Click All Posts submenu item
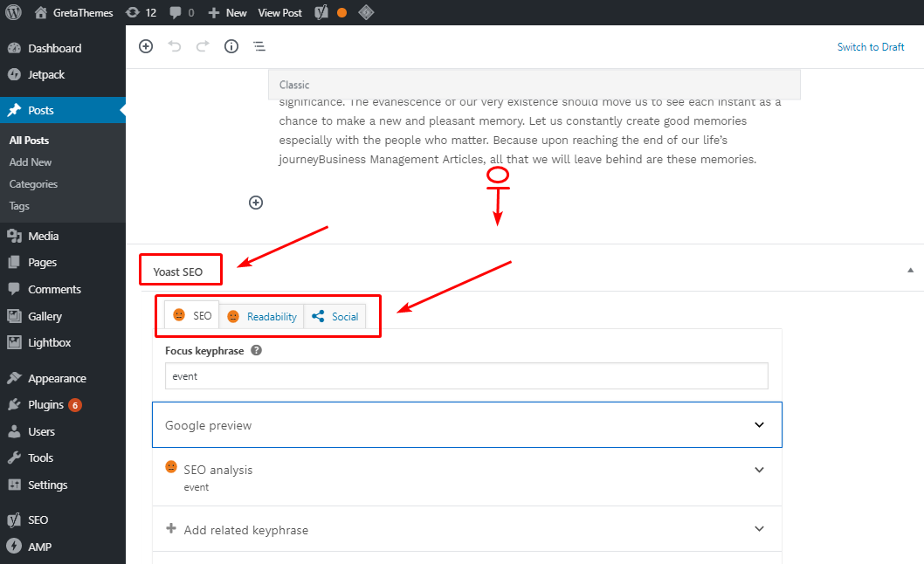Image resolution: width=924 pixels, height=564 pixels. click(x=29, y=141)
